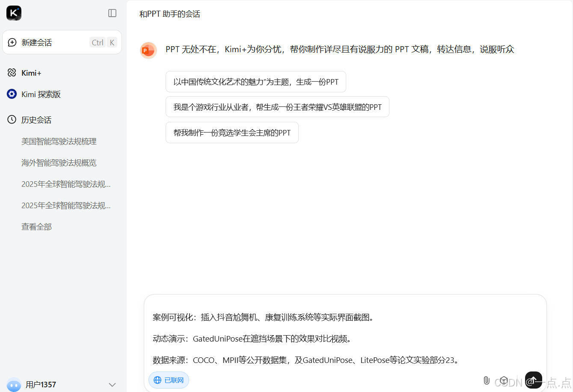Click the Kimi+ swirl icon
Image resolution: width=573 pixels, height=392 pixels.
pyautogui.click(x=12, y=73)
